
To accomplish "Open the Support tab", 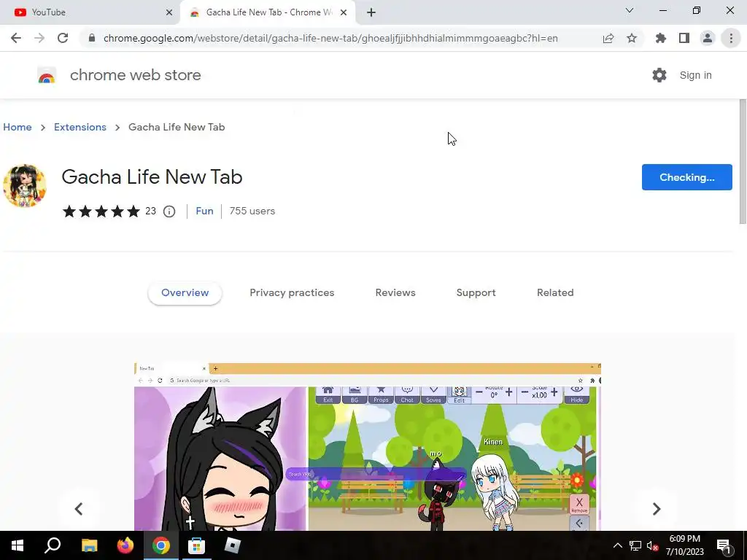I will (476, 292).
